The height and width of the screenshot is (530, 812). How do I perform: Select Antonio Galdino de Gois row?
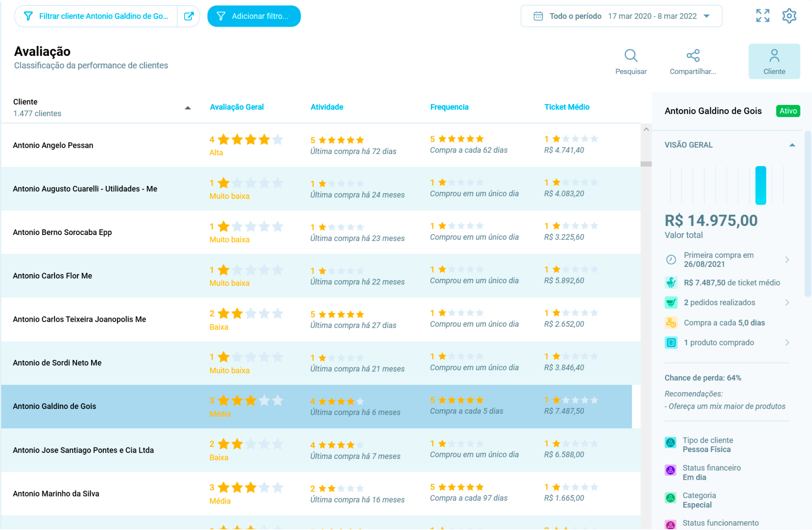(x=317, y=407)
